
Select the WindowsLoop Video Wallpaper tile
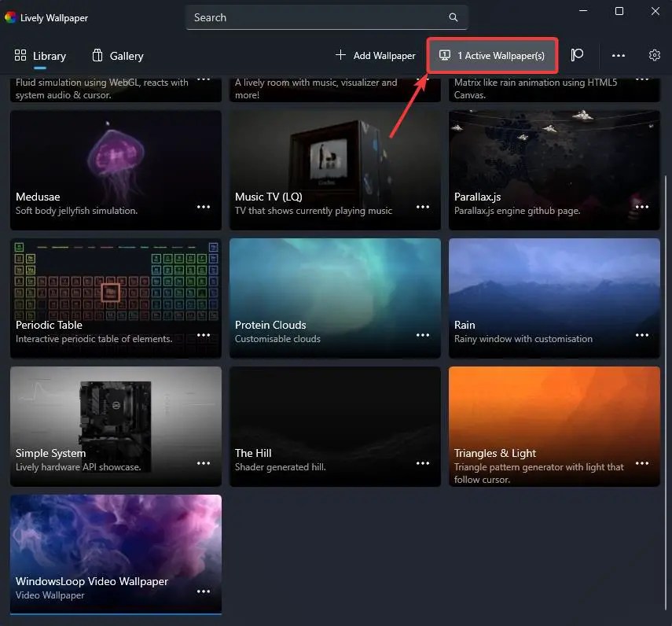(116, 554)
